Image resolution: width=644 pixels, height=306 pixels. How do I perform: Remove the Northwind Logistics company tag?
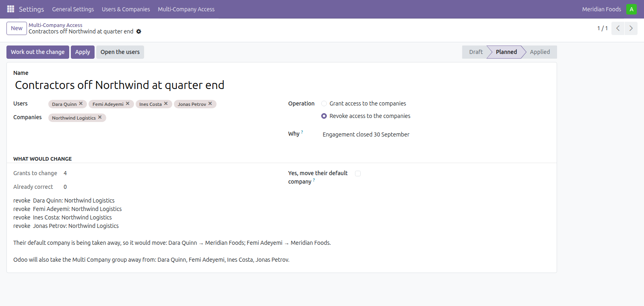100,117
